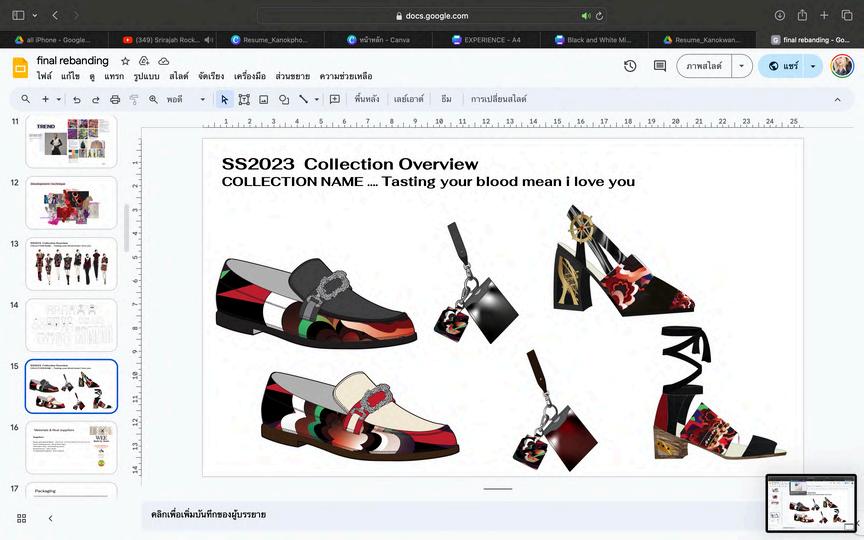Click the add comment toolbar icon
The width and height of the screenshot is (864, 540).
click(x=335, y=100)
